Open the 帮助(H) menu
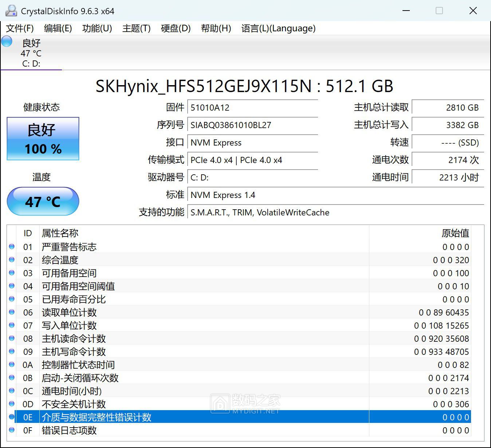 click(216, 28)
